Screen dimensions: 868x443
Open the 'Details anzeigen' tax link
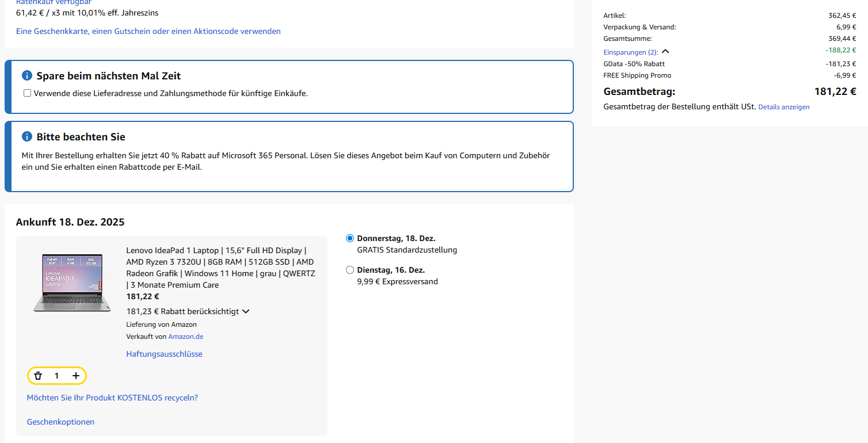tap(783, 107)
